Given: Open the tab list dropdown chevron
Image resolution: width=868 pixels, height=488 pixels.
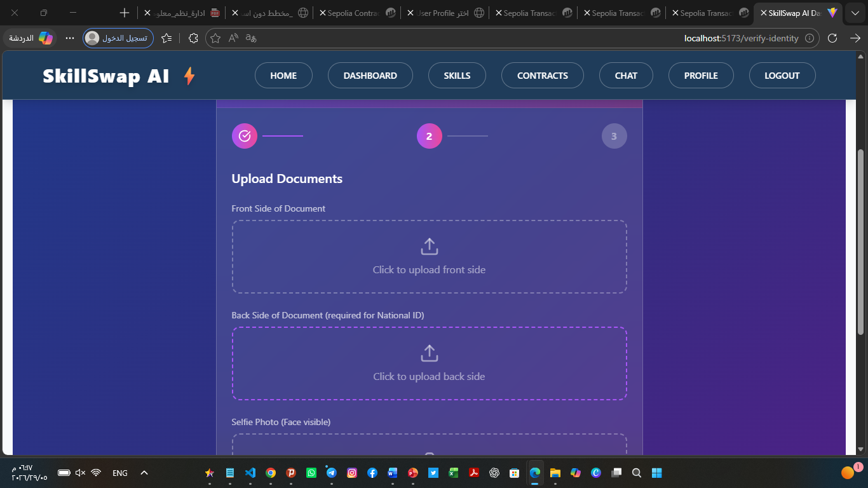Looking at the screenshot, I should pos(855,13).
